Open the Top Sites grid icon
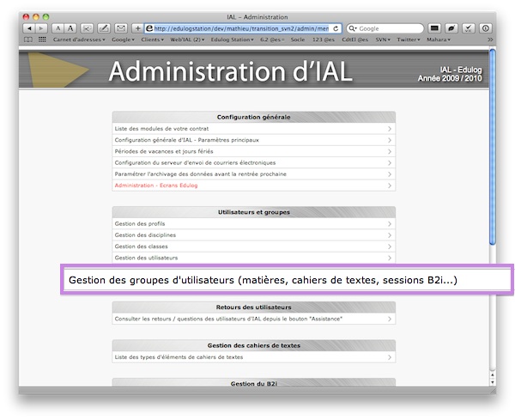Image resolution: width=515 pixels, height=420 pixels. 42,40
